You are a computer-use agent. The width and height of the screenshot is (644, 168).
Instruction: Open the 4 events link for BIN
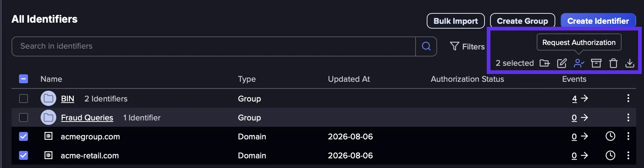click(574, 98)
